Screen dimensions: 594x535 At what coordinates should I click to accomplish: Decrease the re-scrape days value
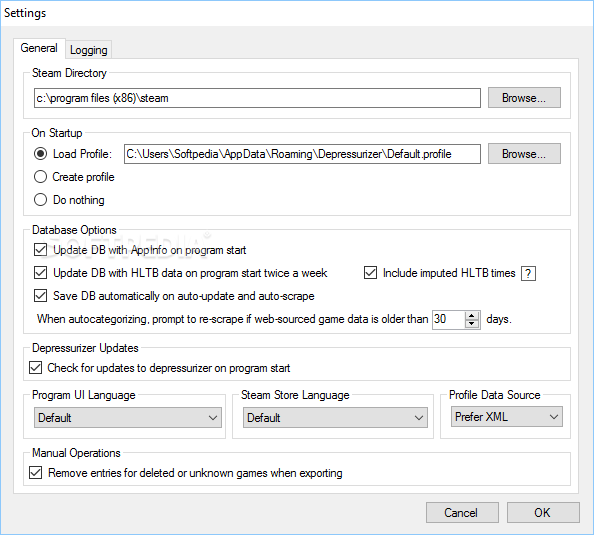tap(472, 324)
